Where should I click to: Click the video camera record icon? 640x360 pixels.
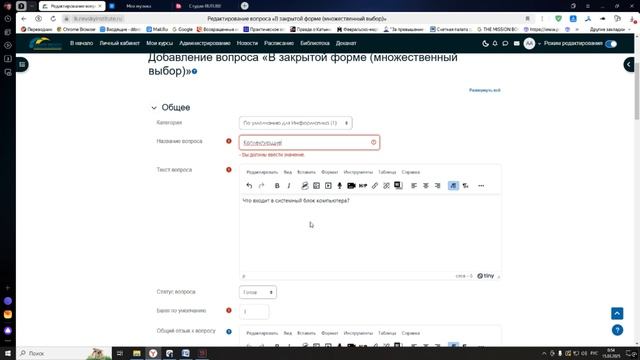(351, 186)
